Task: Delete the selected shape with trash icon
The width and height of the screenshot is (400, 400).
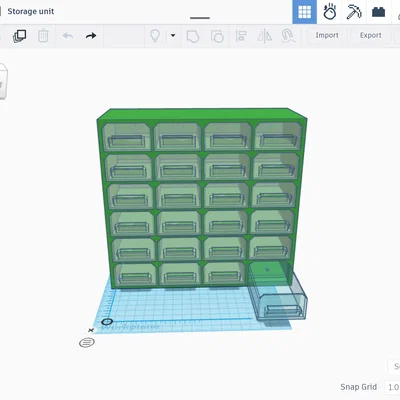Action: point(43,36)
